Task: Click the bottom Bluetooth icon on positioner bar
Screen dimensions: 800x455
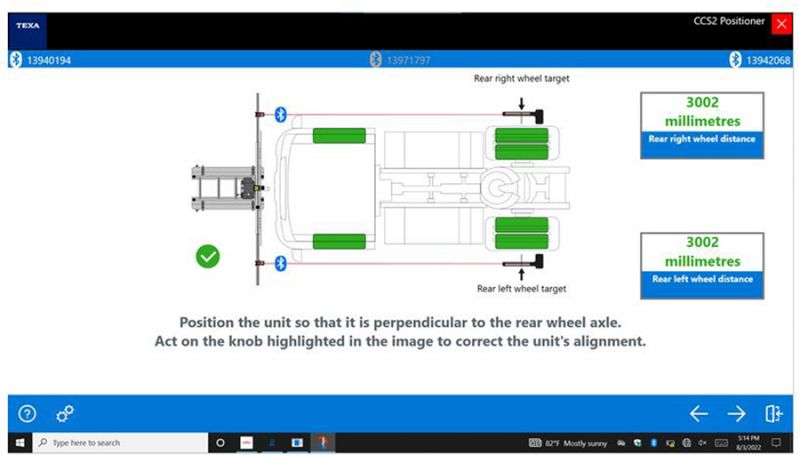Action: point(281,263)
